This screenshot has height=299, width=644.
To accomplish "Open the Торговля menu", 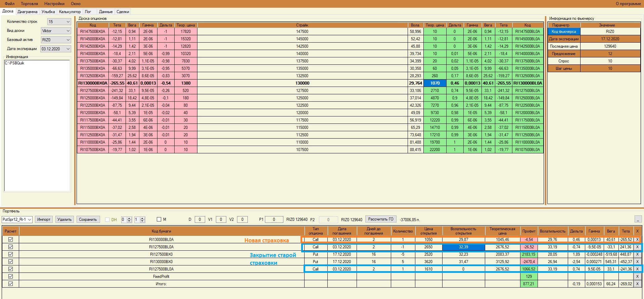I will click(29, 4).
